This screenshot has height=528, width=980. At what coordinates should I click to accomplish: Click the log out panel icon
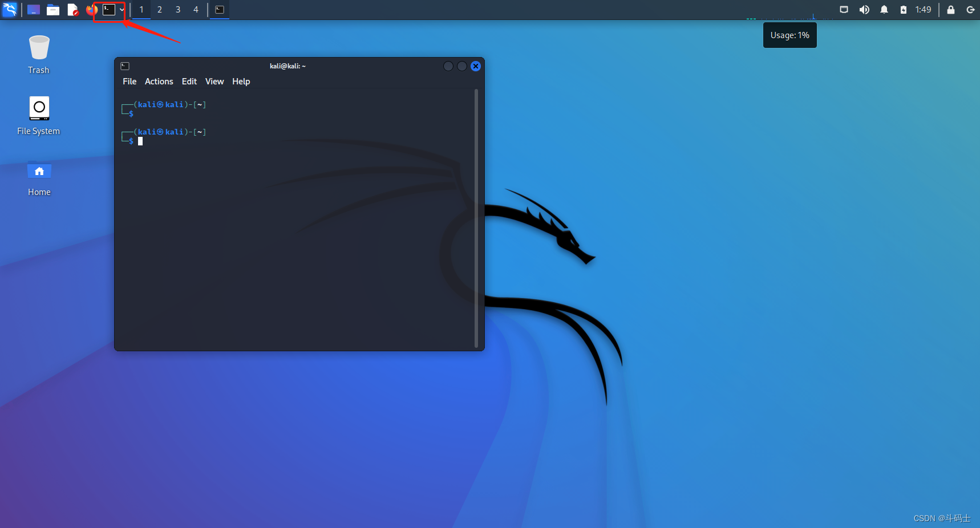(x=970, y=10)
